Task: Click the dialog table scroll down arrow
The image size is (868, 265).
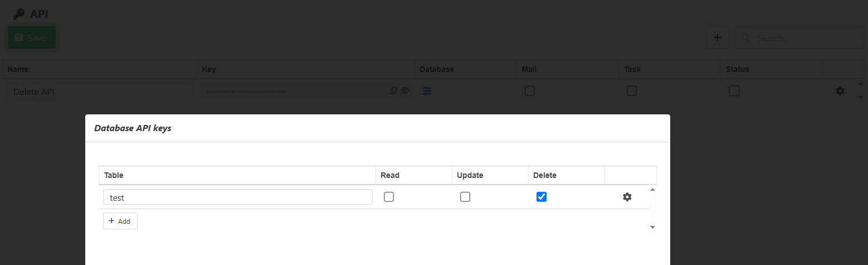Action: tap(652, 227)
